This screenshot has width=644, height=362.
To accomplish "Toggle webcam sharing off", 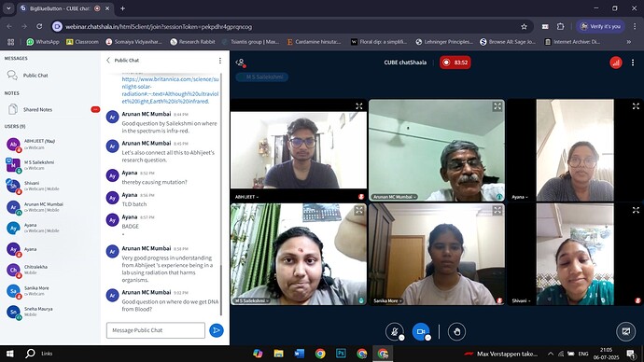I will pos(421,331).
